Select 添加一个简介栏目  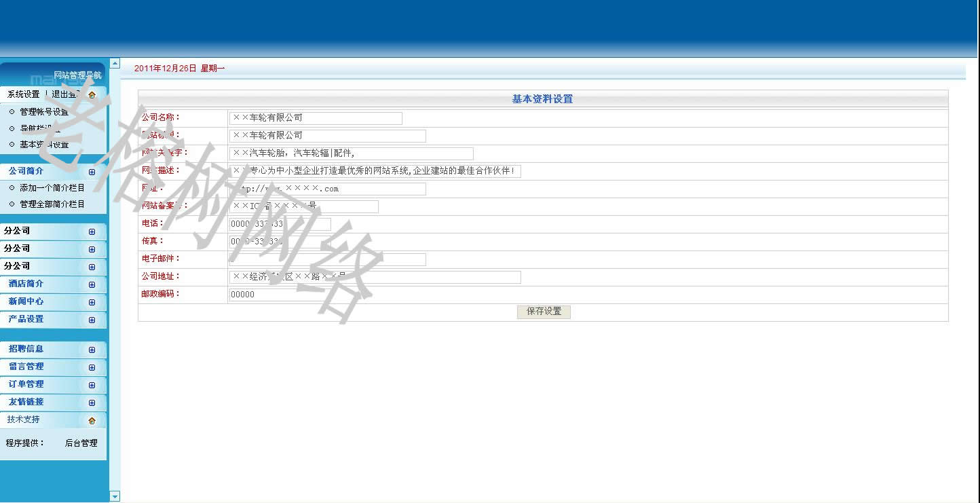tap(52, 188)
